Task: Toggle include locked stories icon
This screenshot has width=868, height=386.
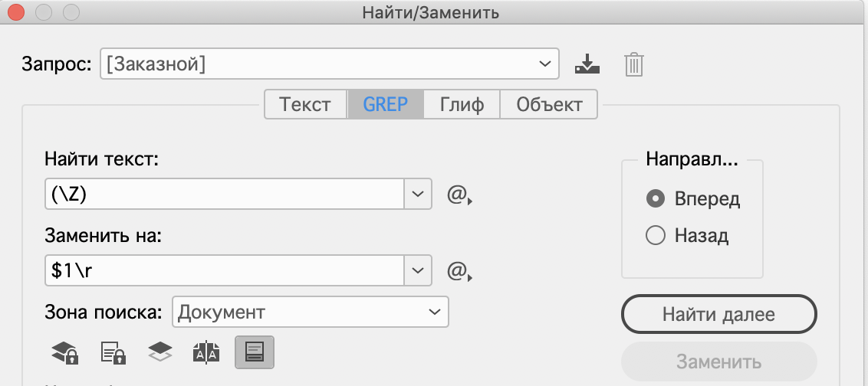Action: (x=113, y=352)
